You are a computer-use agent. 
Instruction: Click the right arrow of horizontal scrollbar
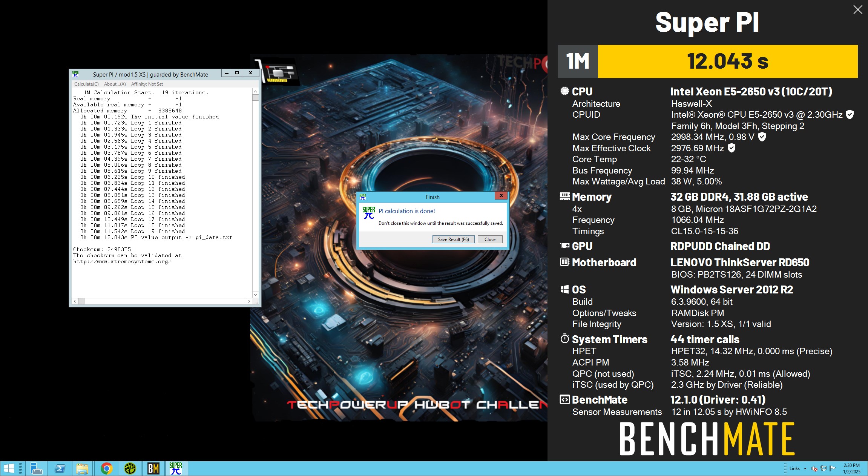[x=248, y=301]
